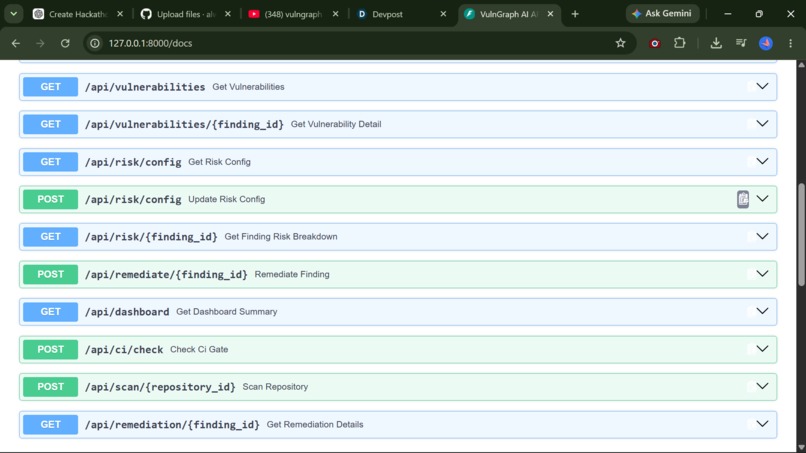Click the POST badge for Scan Repository
This screenshot has height=453, width=806.
point(50,387)
